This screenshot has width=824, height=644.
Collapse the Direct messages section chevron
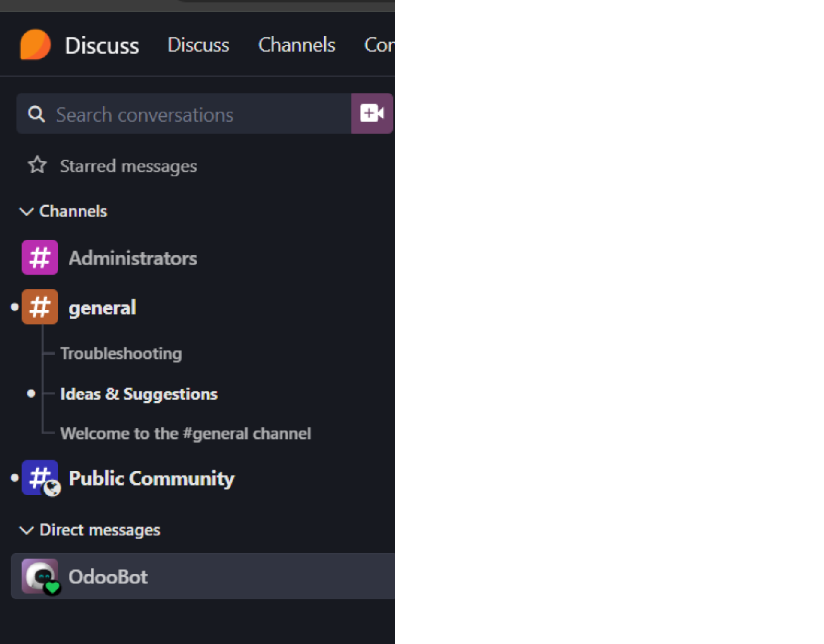pos(27,530)
